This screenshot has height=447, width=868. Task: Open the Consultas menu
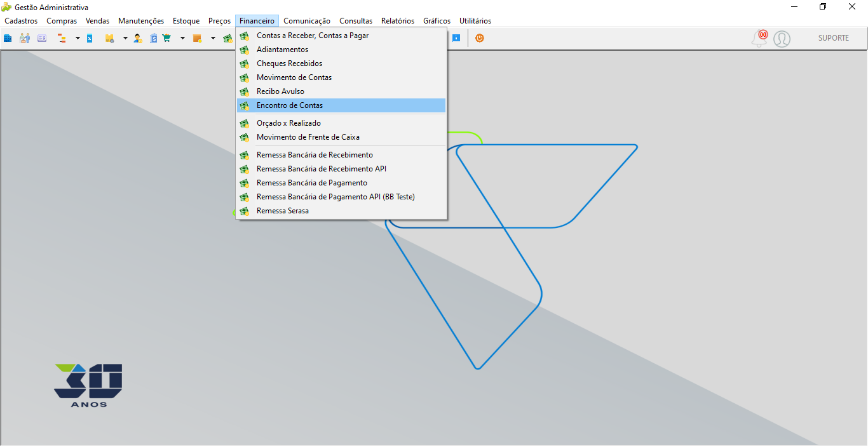tap(356, 21)
